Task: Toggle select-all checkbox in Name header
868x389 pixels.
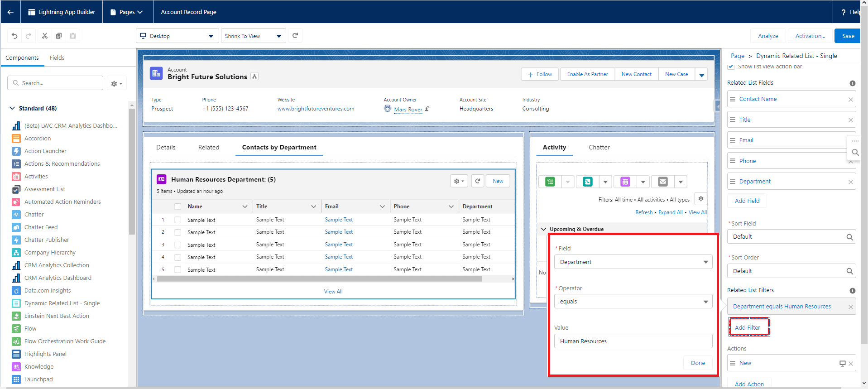Action: [x=178, y=207]
